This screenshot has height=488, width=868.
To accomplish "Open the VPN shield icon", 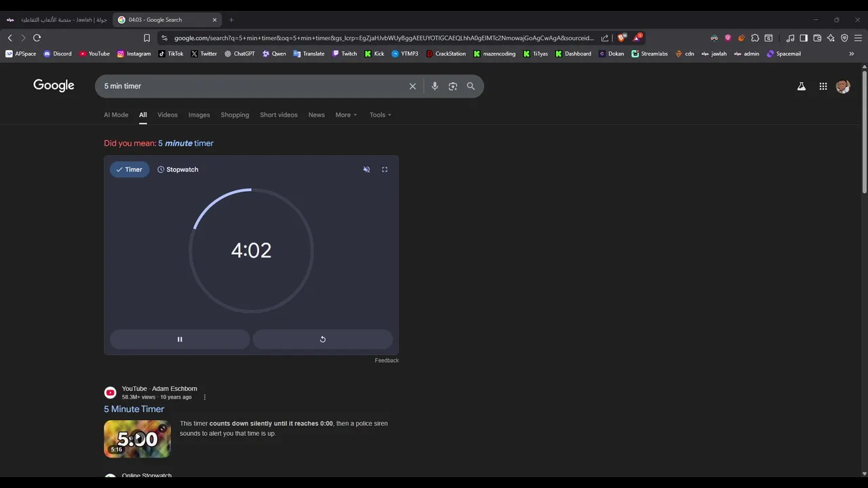I will click(x=844, y=38).
